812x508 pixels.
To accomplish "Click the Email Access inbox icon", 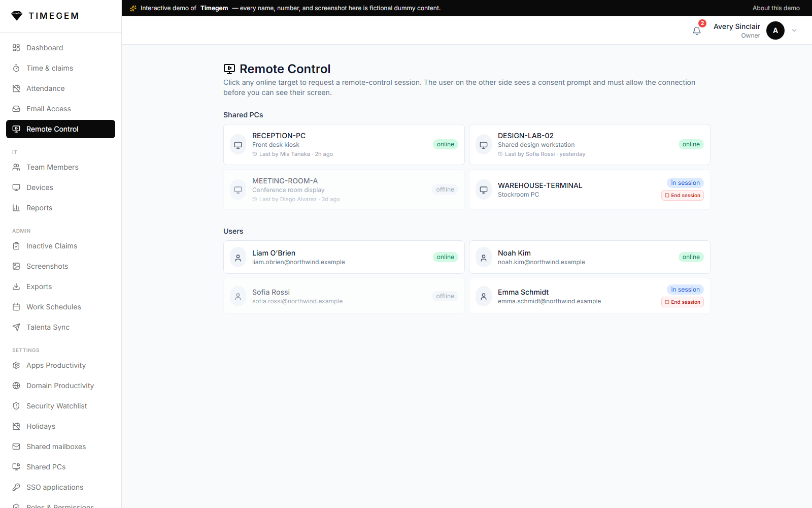I will click(x=16, y=109).
